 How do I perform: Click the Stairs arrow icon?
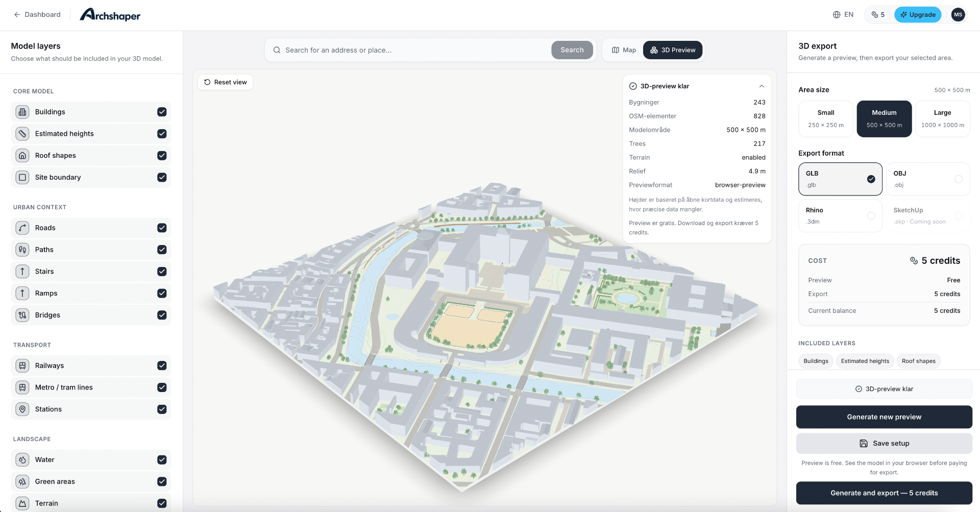[x=22, y=272]
